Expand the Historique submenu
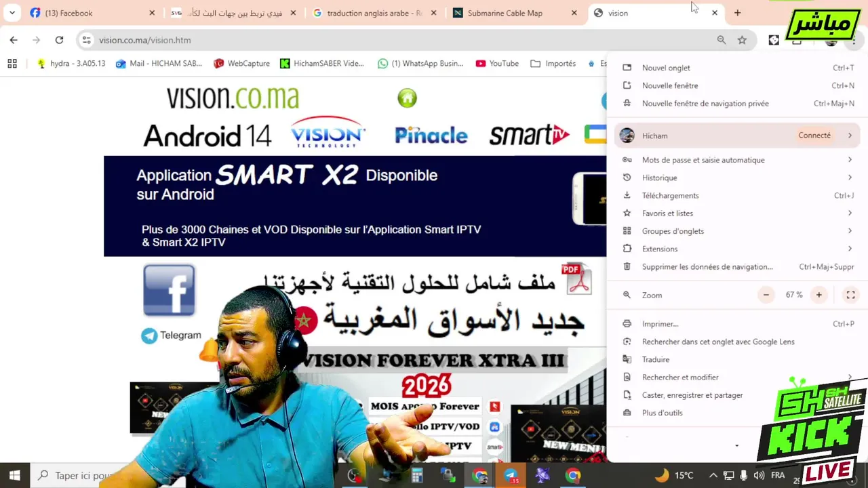The image size is (868, 488). pos(737,178)
